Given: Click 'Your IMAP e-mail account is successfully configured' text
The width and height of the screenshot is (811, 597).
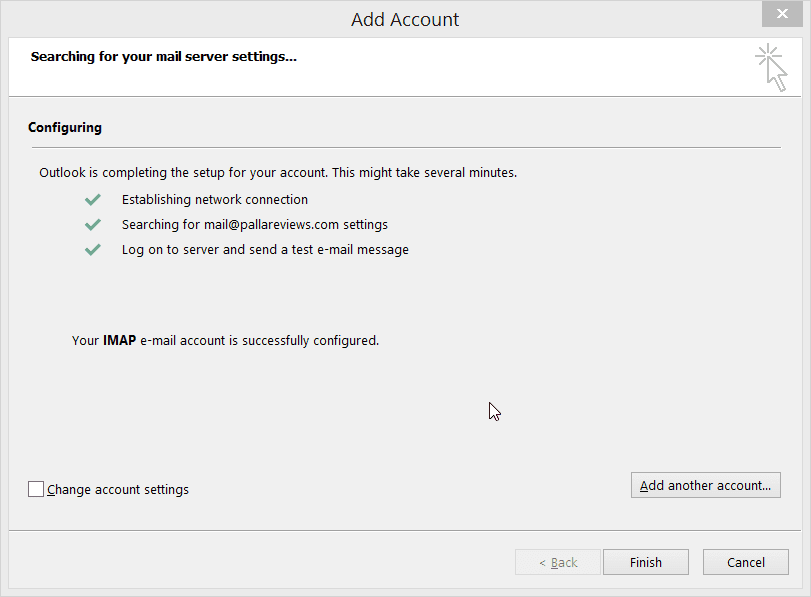Looking at the screenshot, I should pyautogui.click(x=225, y=340).
